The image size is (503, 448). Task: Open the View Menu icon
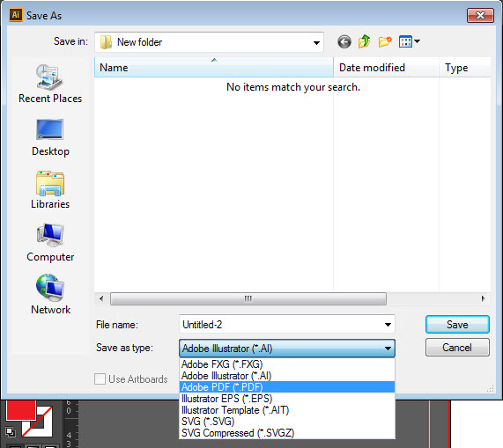click(405, 41)
